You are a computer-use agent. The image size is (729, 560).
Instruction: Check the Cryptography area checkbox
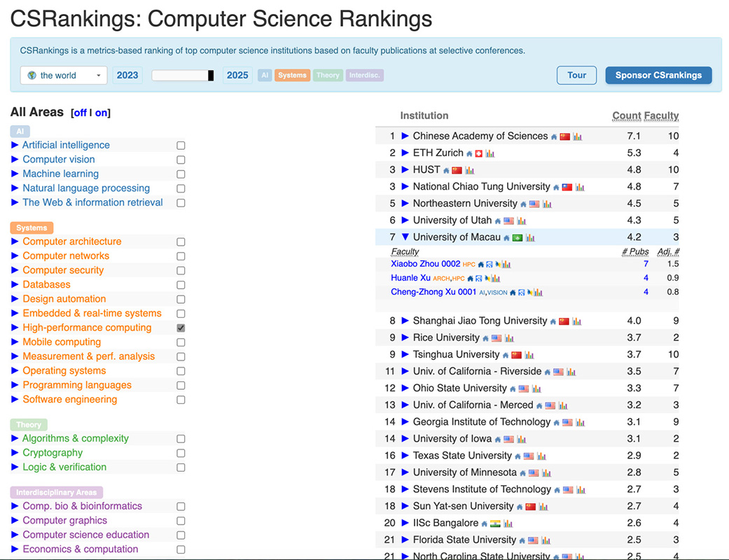[181, 453]
